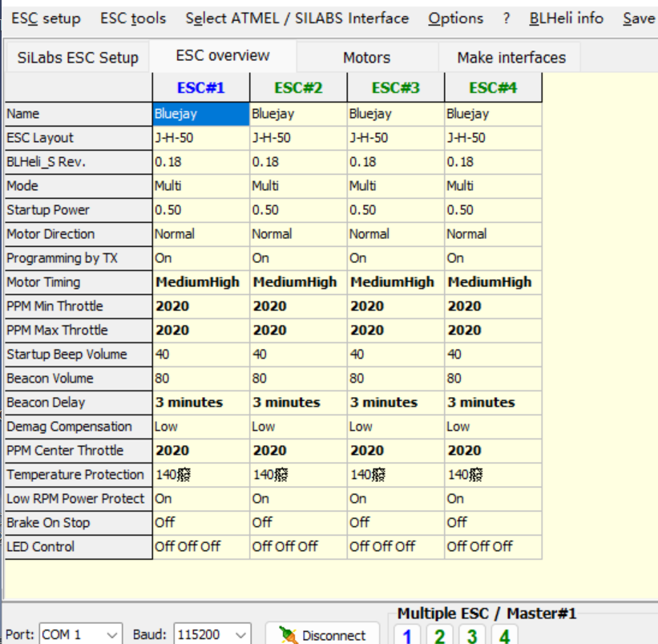Click the Beacon Volume row label
This screenshot has width=658, height=644.
79,379
